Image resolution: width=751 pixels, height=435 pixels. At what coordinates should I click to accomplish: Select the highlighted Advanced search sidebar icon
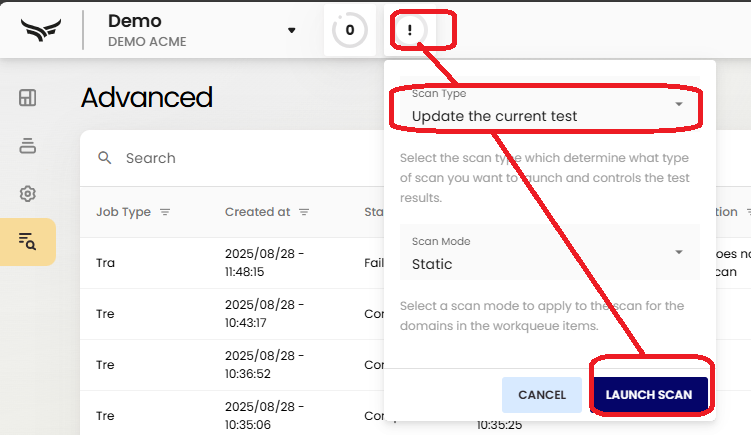(x=27, y=241)
